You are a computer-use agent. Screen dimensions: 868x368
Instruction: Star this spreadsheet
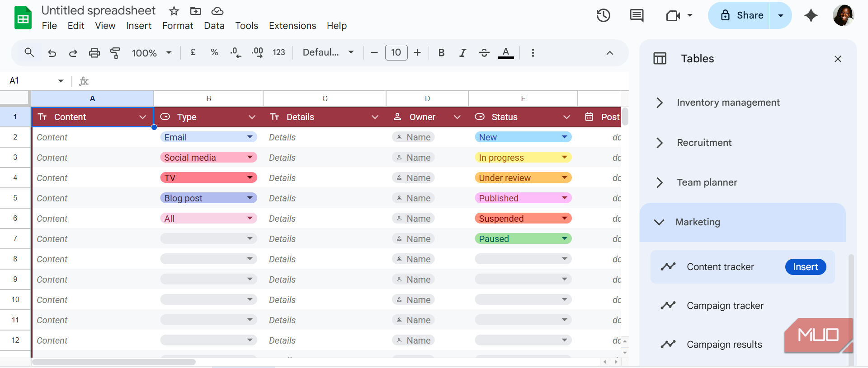coord(174,11)
